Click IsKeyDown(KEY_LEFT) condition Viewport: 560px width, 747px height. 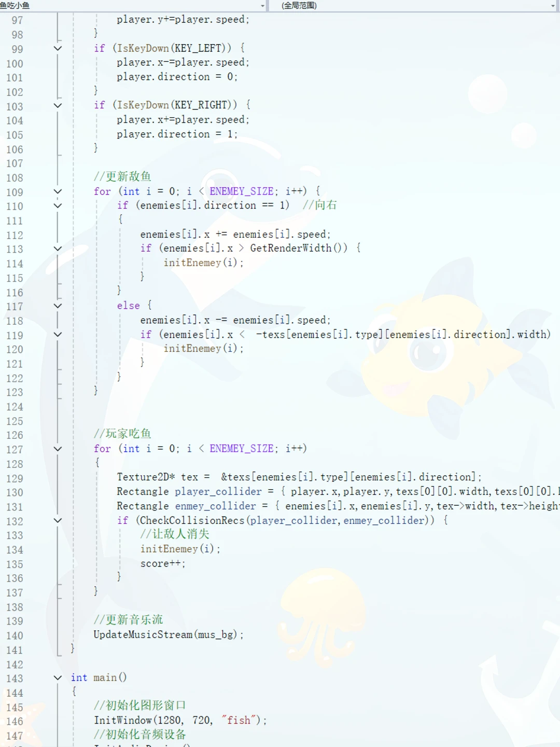click(174, 48)
